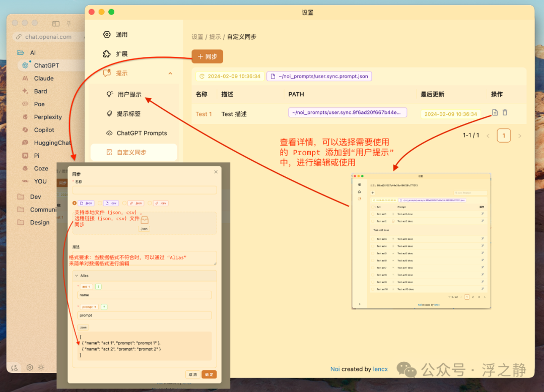Open Copilot in the AI list
544x392 pixels.
(x=44, y=129)
